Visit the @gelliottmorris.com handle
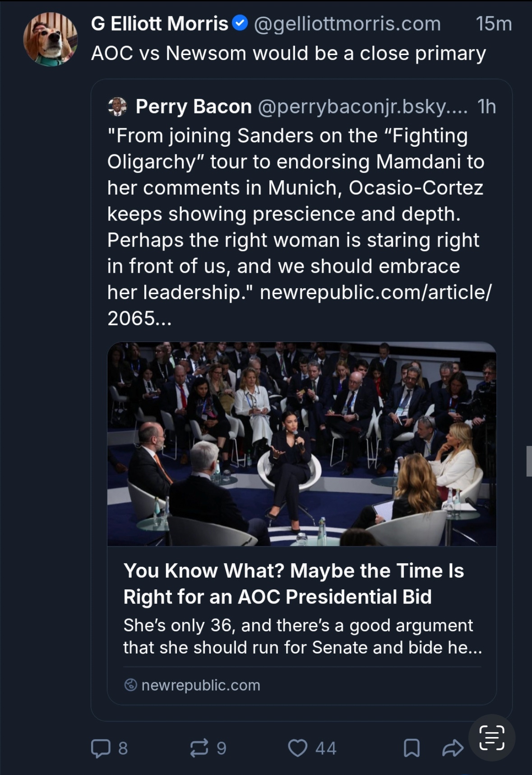Screen dimensions: 532x775 pos(347,23)
